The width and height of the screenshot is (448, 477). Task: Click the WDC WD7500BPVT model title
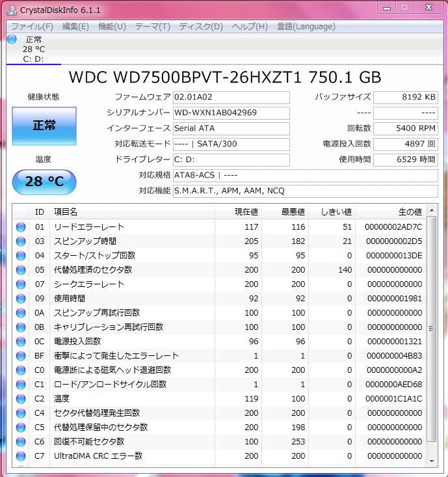pyautogui.click(x=224, y=77)
